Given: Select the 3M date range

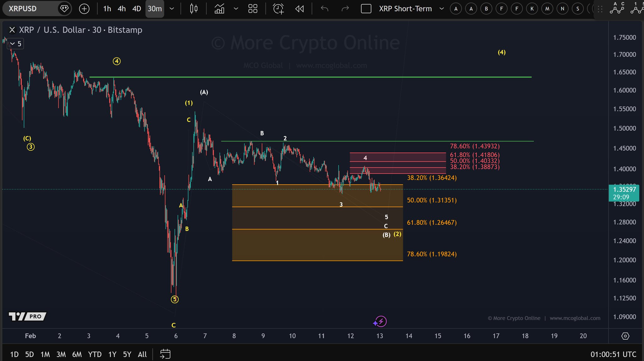Looking at the screenshot, I should point(61,354).
